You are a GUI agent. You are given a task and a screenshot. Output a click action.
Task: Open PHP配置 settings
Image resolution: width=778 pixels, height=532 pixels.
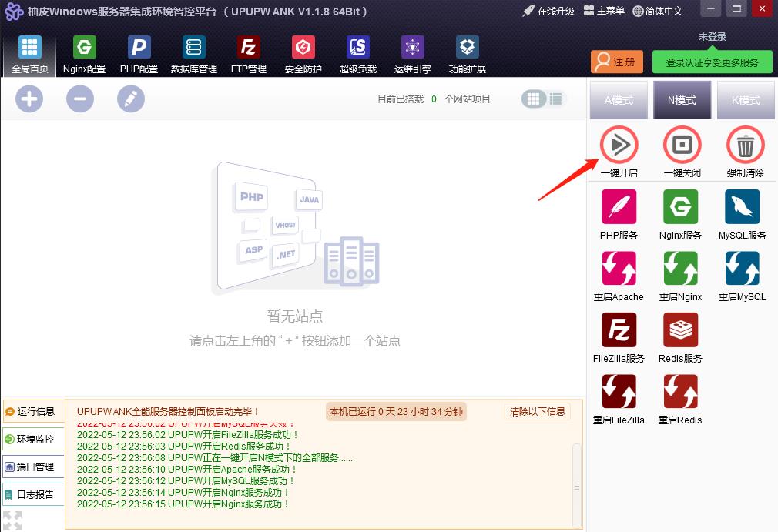coord(139,55)
